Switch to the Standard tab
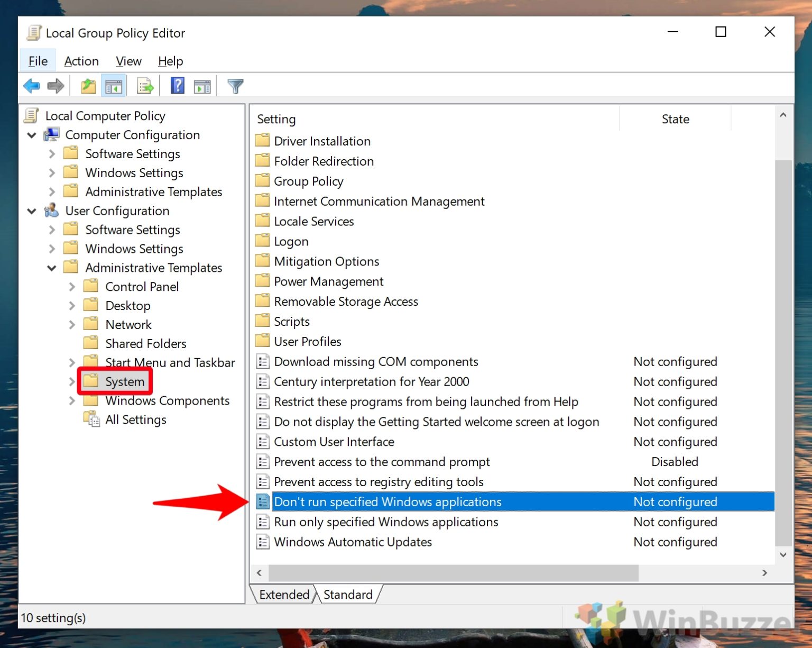 pos(349,594)
